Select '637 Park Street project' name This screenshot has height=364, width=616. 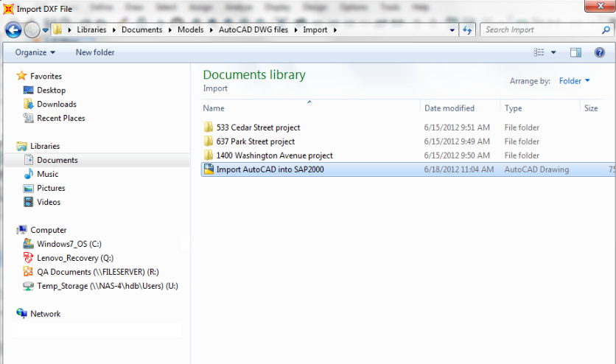[x=256, y=141]
